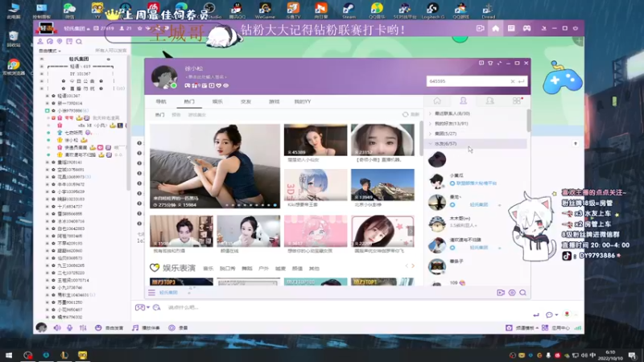
Task: Toggle the microphone icon in bottom bar
Action: 70,327
